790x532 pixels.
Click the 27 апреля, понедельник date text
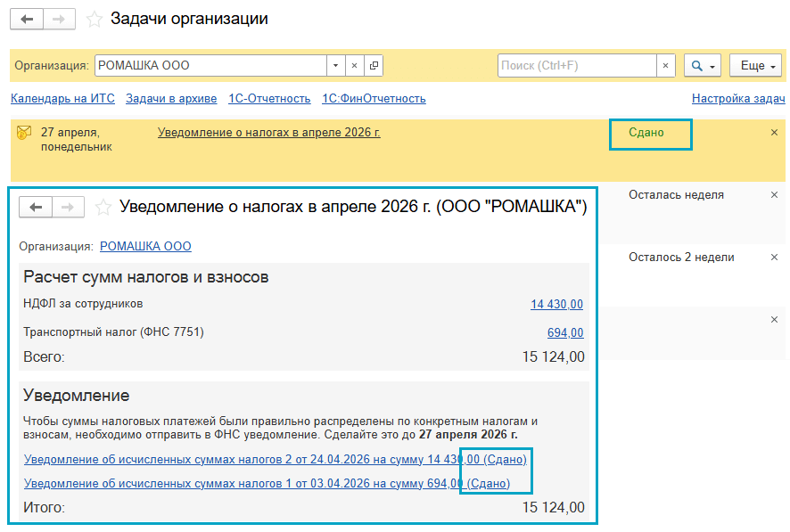pyautogui.click(x=76, y=139)
